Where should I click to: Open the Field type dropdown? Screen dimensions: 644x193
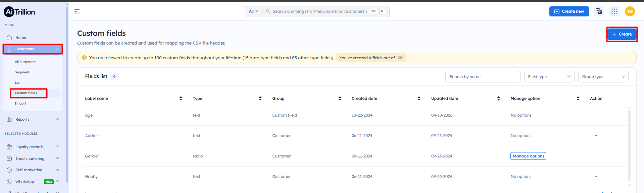549,77
